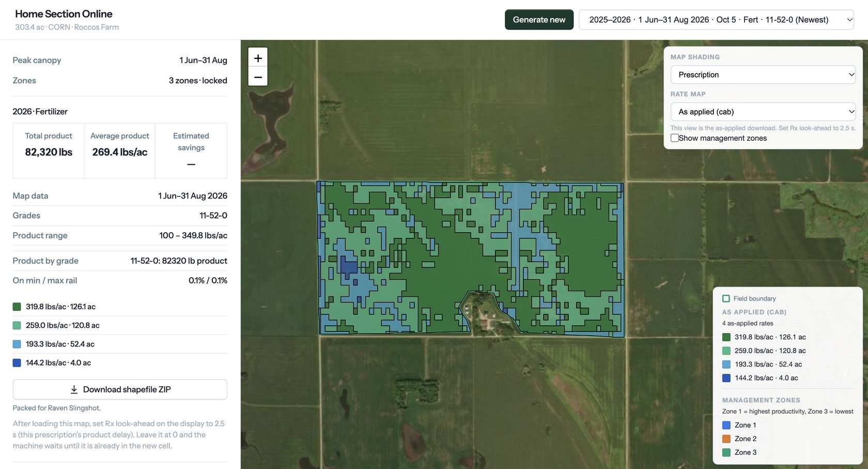Image resolution: width=868 pixels, height=469 pixels.
Task: Click Generate new button
Action: pos(539,20)
